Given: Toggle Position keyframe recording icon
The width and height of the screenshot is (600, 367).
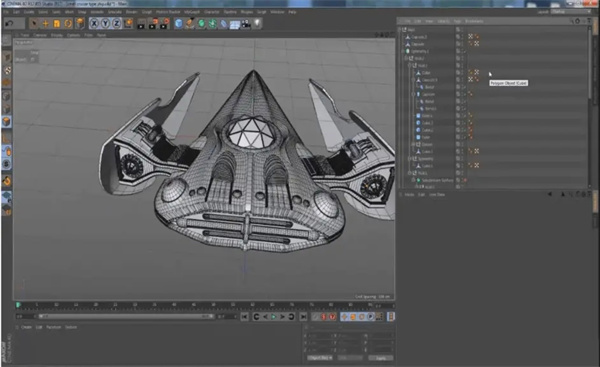Looking at the screenshot, I should (344, 316).
